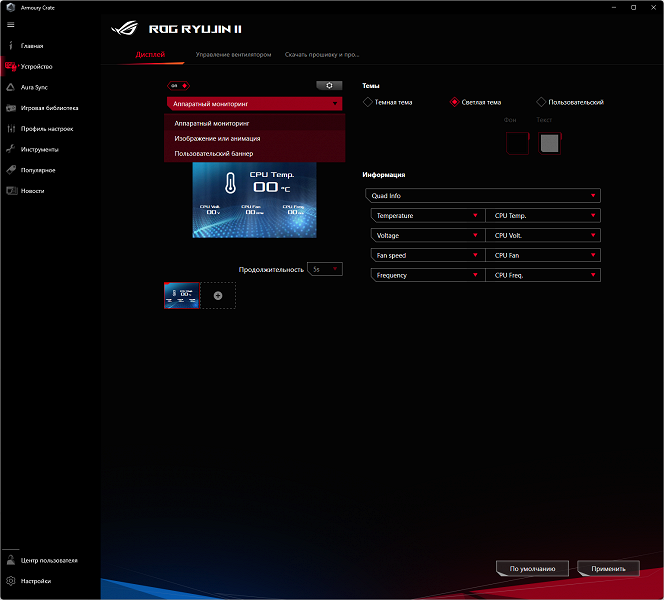Select the Устройство device icon
The image size is (664, 600).
click(x=11, y=66)
